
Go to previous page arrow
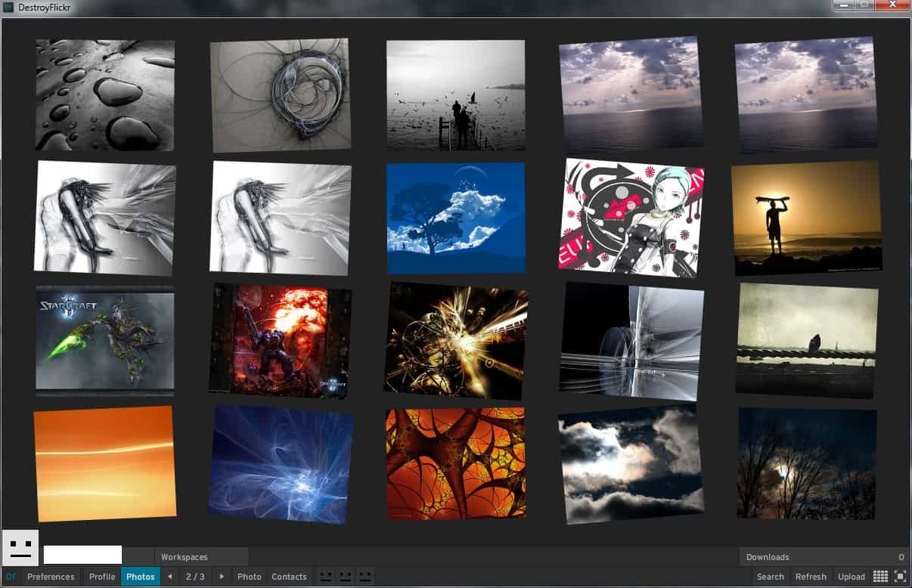(169, 577)
